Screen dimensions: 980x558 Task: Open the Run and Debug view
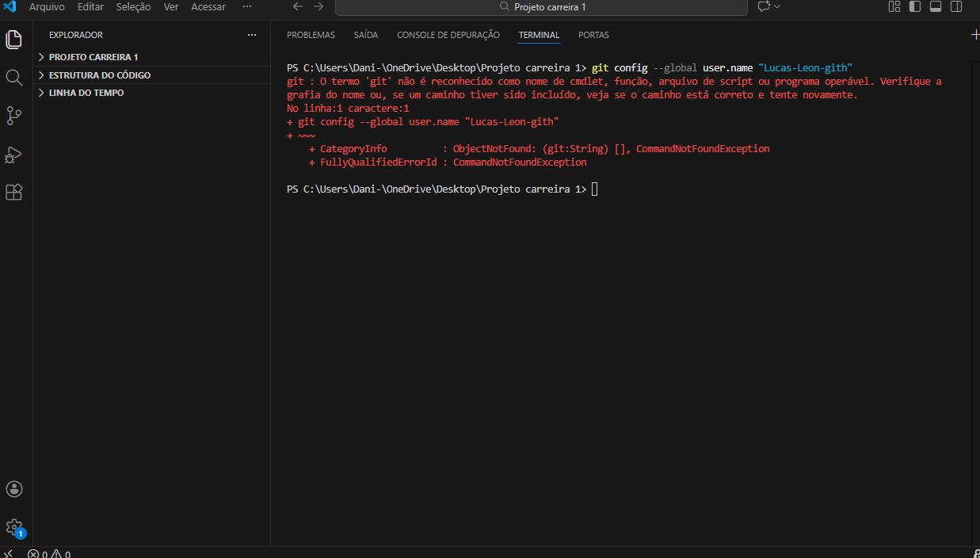click(13, 154)
